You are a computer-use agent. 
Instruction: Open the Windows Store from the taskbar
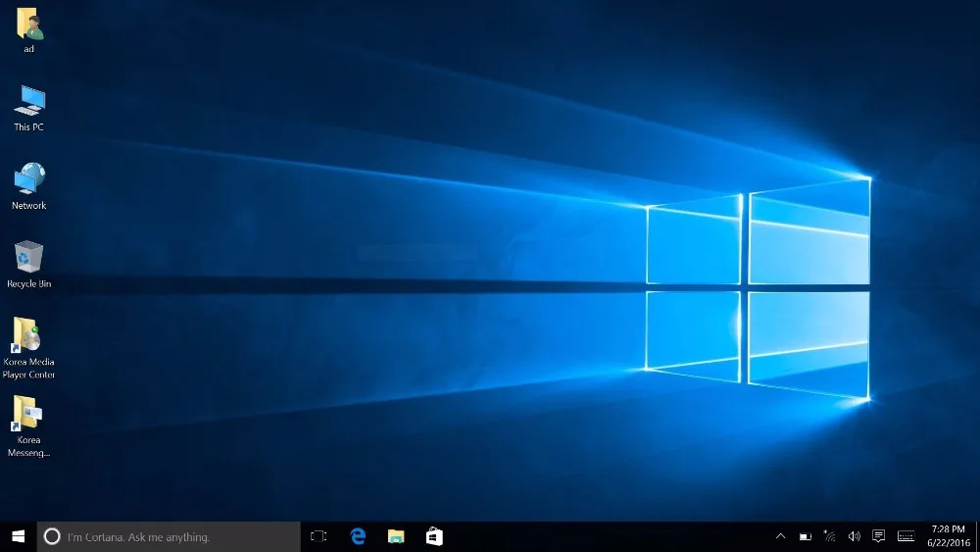(434, 536)
